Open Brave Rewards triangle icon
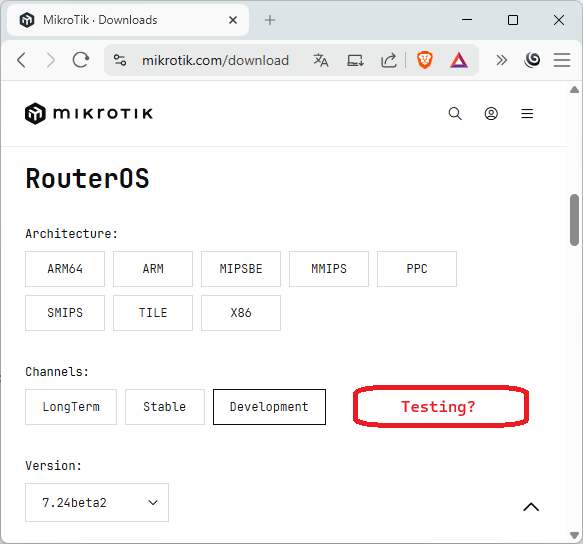Viewport: 583px width, 544px height. (459, 60)
